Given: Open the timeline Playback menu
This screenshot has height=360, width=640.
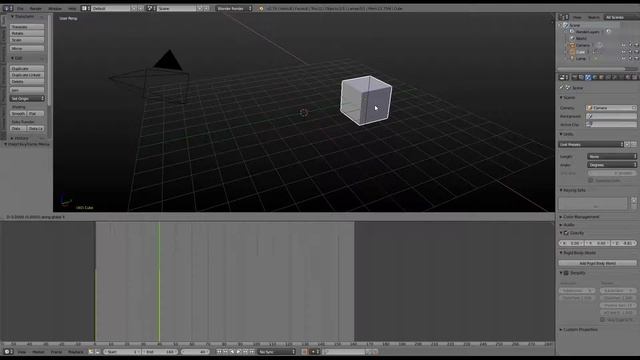Looking at the screenshot, I should (76, 351).
